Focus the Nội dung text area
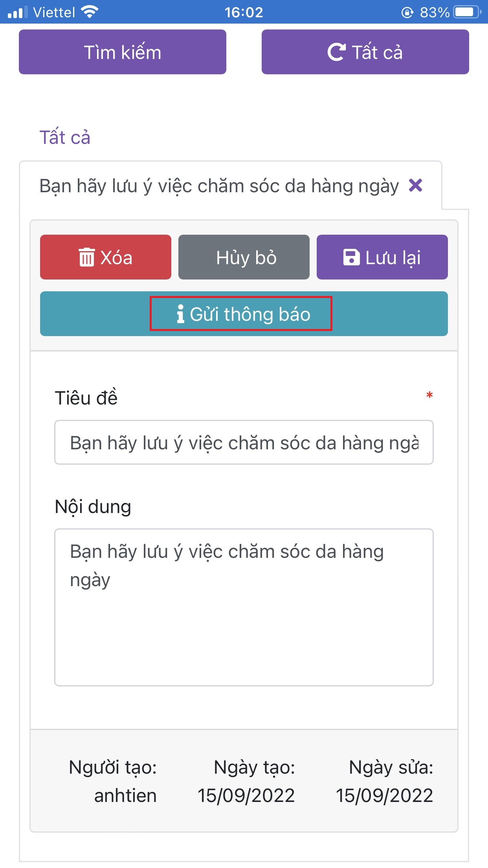 coord(244,607)
